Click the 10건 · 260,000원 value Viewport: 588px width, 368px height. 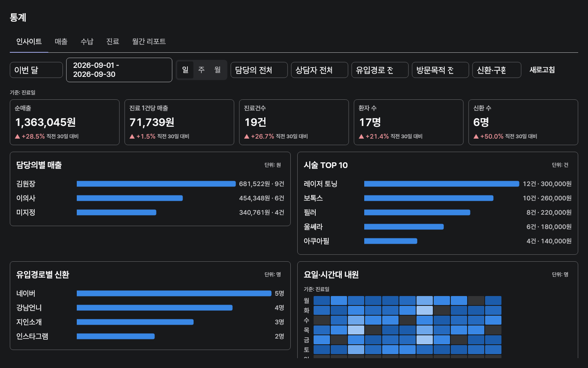tap(547, 198)
